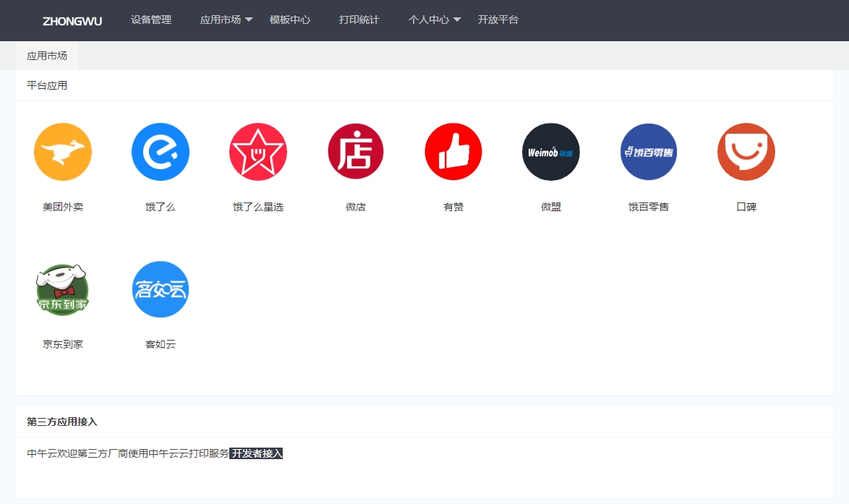Go to 模板中心 in the navigation bar
The height and width of the screenshot is (504, 849).
point(290,20)
